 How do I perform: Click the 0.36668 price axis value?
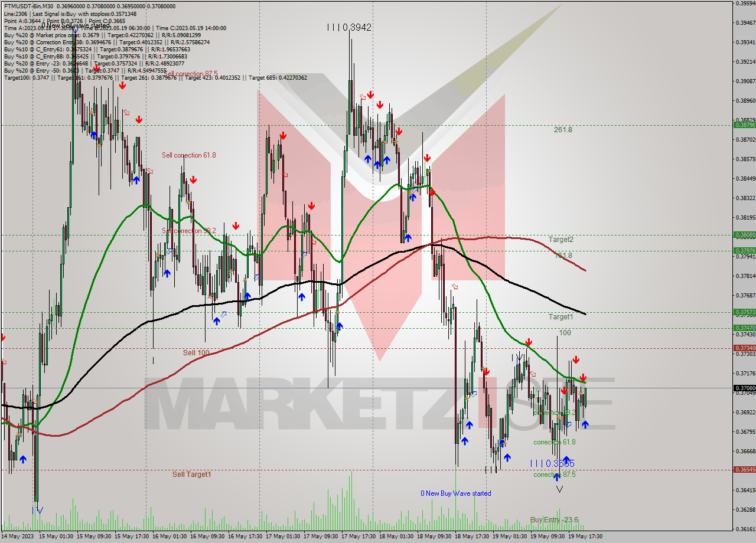[745, 452]
